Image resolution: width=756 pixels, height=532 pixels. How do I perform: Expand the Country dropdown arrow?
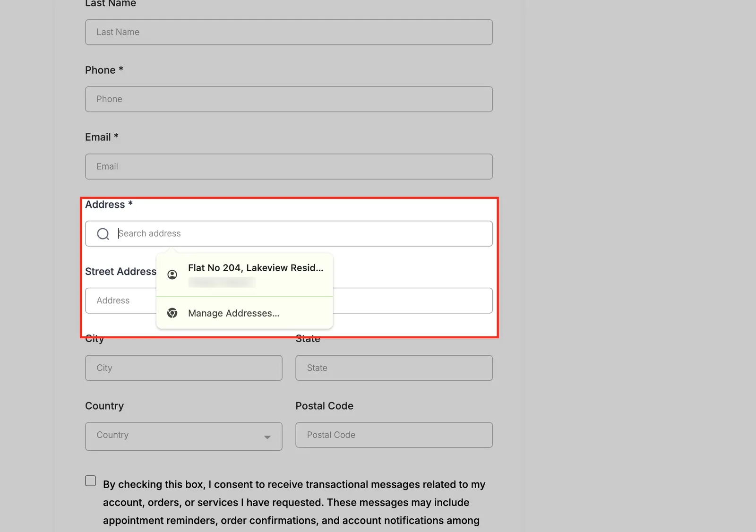pyautogui.click(x=267, y=437)
